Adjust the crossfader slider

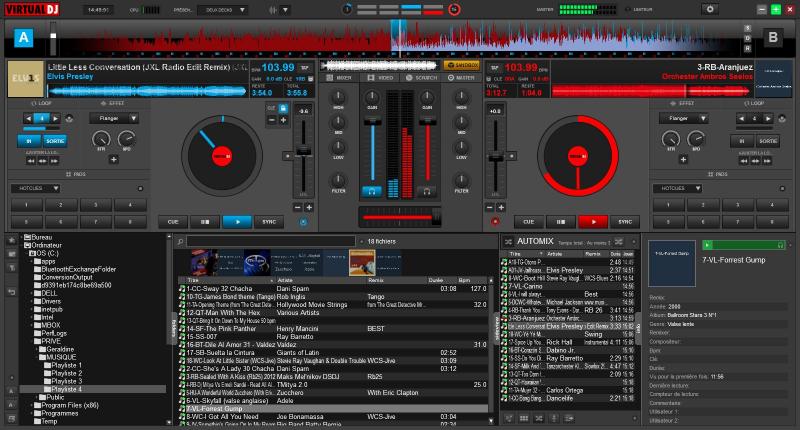tap(399, 217)
